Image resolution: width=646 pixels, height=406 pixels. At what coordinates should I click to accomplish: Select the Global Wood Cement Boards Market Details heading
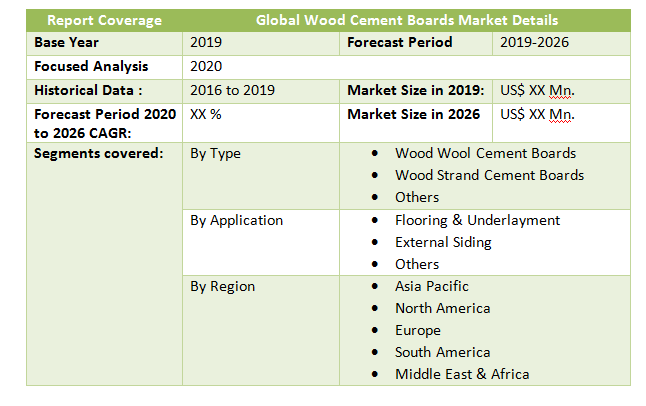406,20
